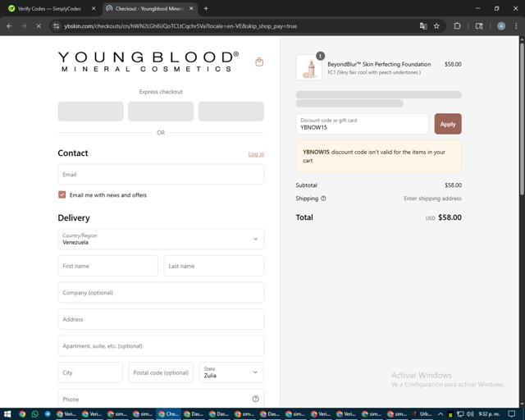Image resolution: width=525 pixels, height=420 pixels.
Task: Open the site information icon in address bar
Action: tap(57, 26)
